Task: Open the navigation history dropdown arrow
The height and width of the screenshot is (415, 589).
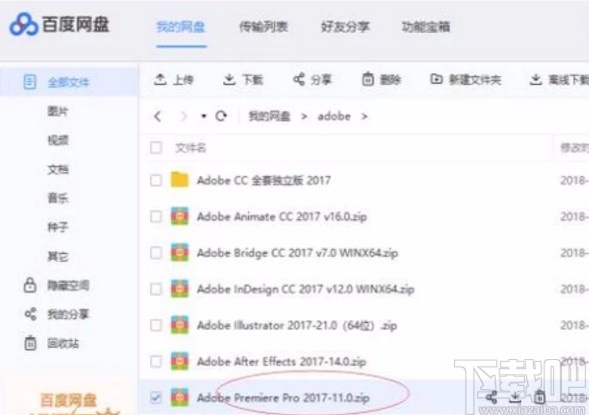Action: (204, 116)
